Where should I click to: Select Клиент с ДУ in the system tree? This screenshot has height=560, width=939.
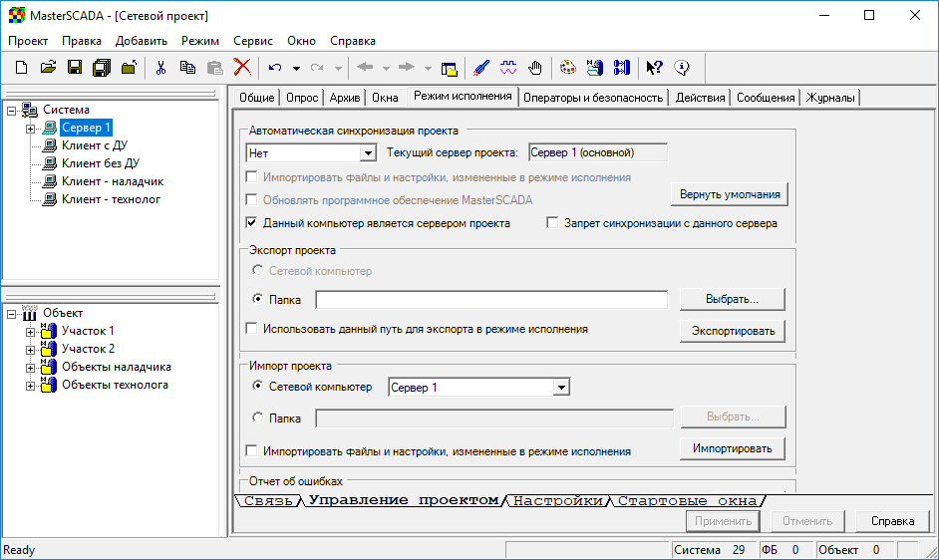point(95,145)
